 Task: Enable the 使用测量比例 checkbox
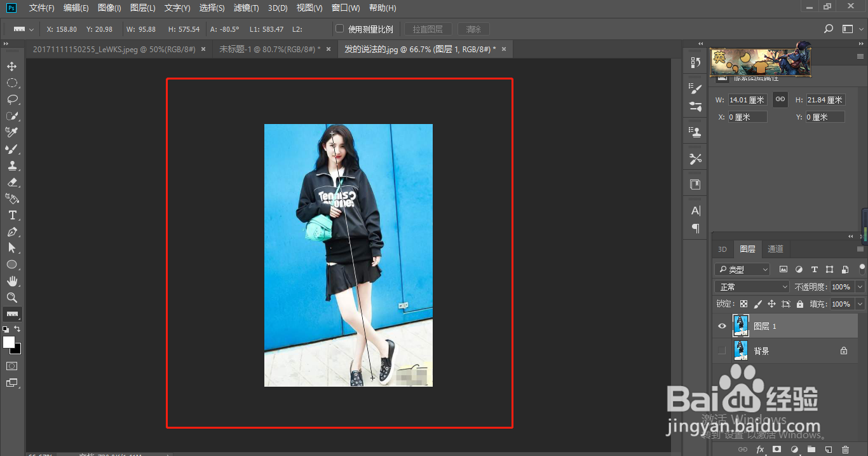tap(339, 29)
